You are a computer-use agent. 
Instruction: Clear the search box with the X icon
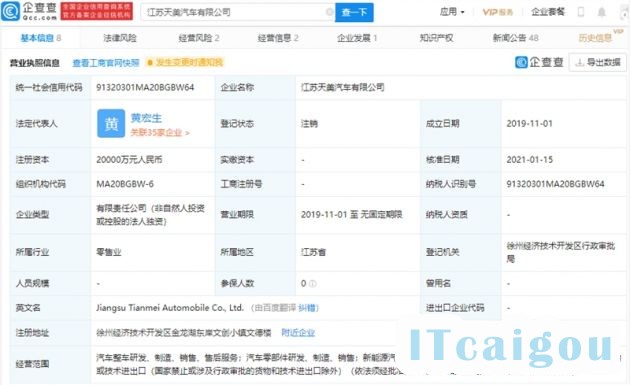pos(329,12)
